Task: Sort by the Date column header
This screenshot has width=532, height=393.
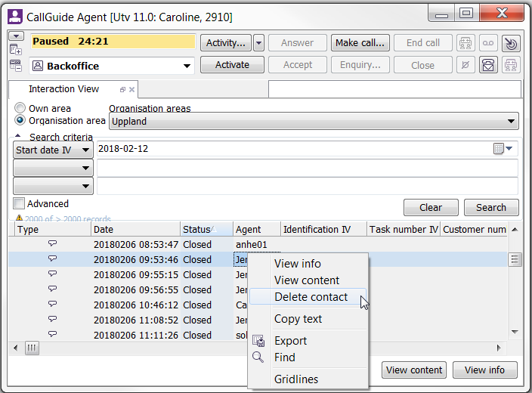Action: point(135,230)
